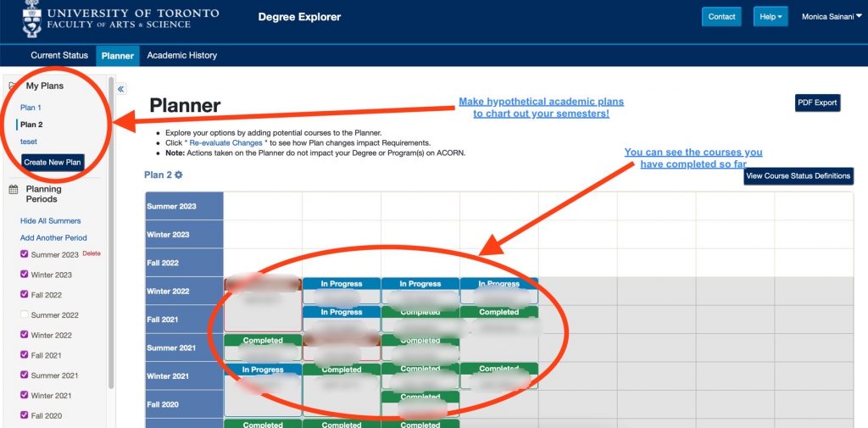
Task: Toggle the Winter 2021 period checkbox
Action: (25, 396)
